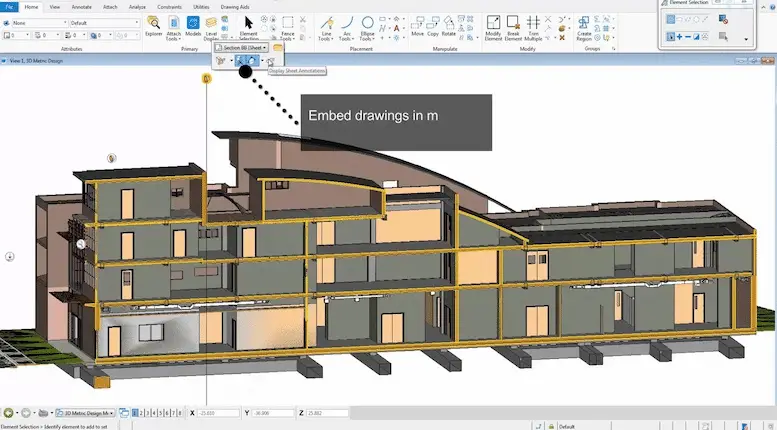Toggle Display Sheet Annotations in mini toolbar
The width and height of the screenshot is (777, 430).
[x=271, y=61]
